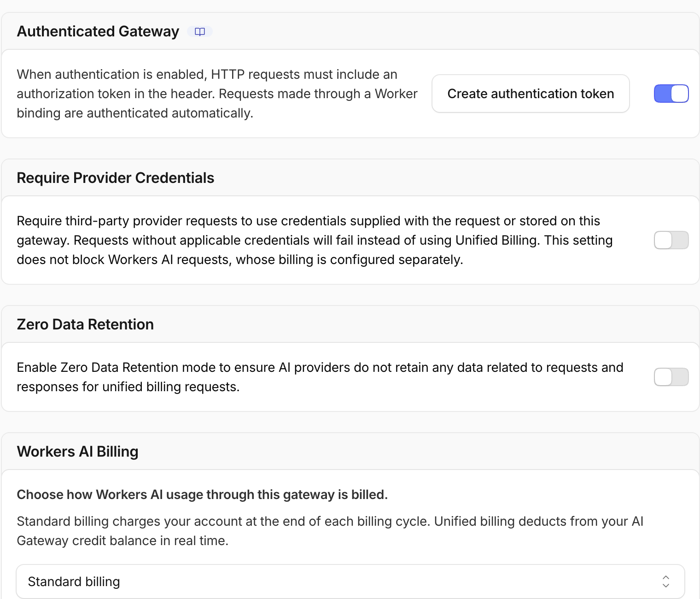The width and height of the screenshot is (700, 599).
Task: Disable the Authenticated Gateway toggle
Action: tap(671, 94)
